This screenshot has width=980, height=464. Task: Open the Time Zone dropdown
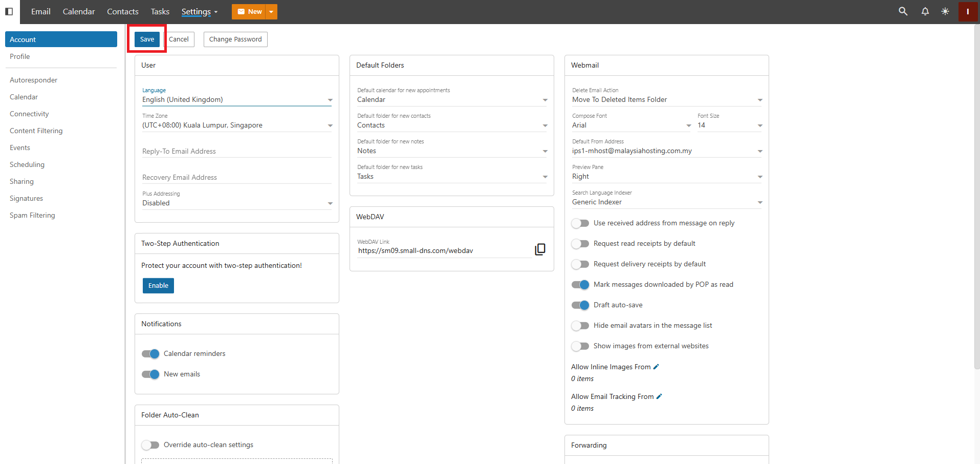[237, 125]
